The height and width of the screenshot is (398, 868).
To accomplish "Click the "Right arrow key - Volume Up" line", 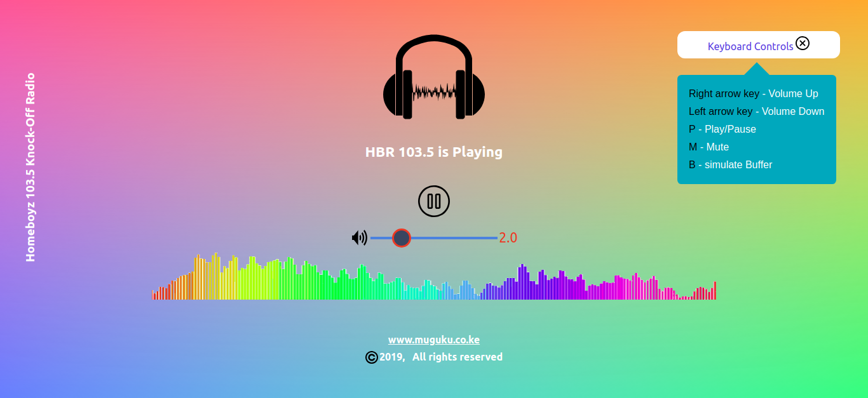I will tap(754, 94).
